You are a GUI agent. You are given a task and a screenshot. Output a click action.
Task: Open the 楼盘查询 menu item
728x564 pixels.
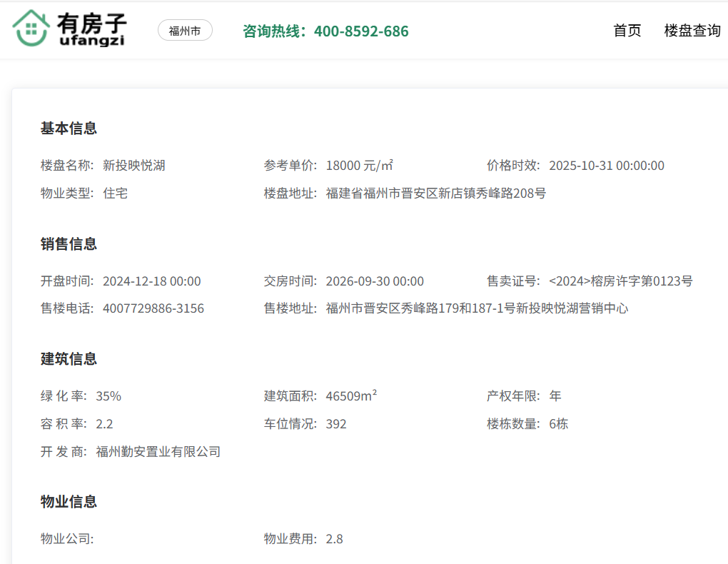coord(692,31)
